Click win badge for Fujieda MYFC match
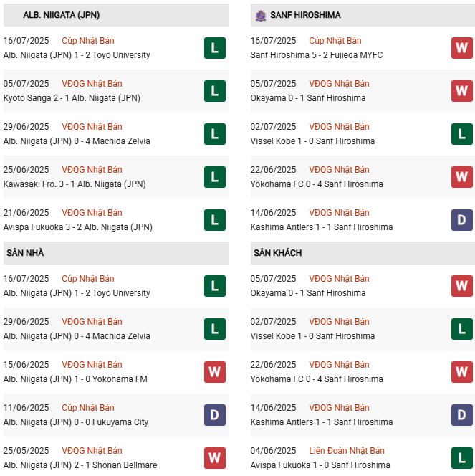 point(462,48)
